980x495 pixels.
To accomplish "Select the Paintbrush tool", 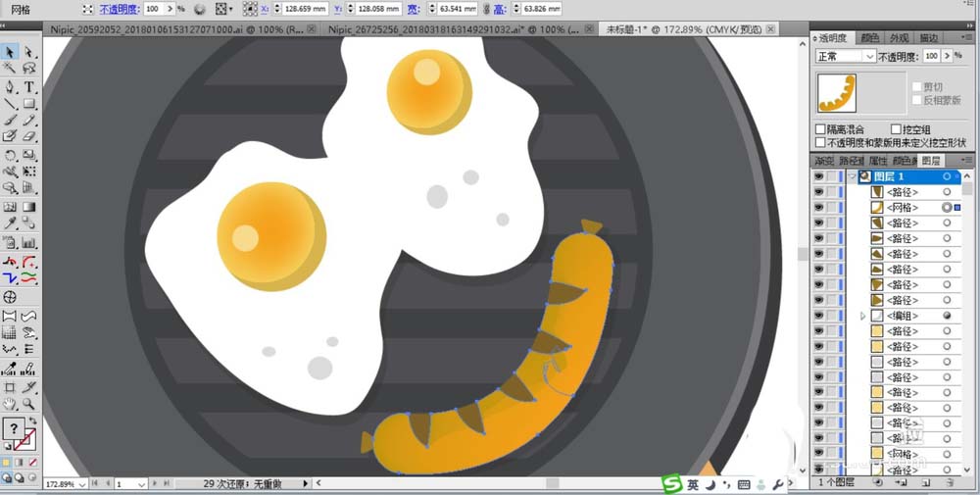I will pyautogui.click(x=10, y=120).
